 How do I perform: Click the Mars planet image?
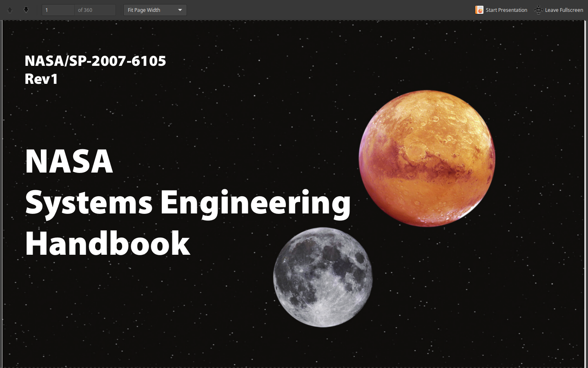pyautogui.click(x=427, y=158)
